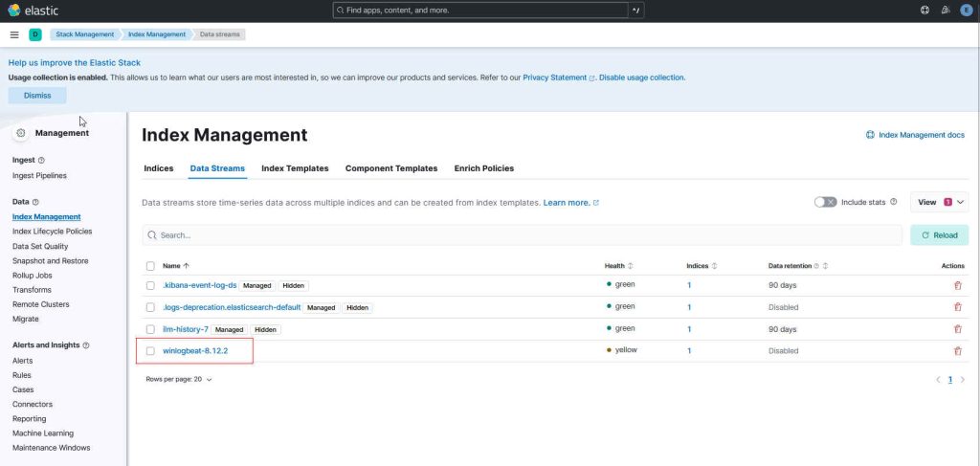Switch to the Component Templates tab
Viewport: 980px width, 466px height.
tap(391, 168)
